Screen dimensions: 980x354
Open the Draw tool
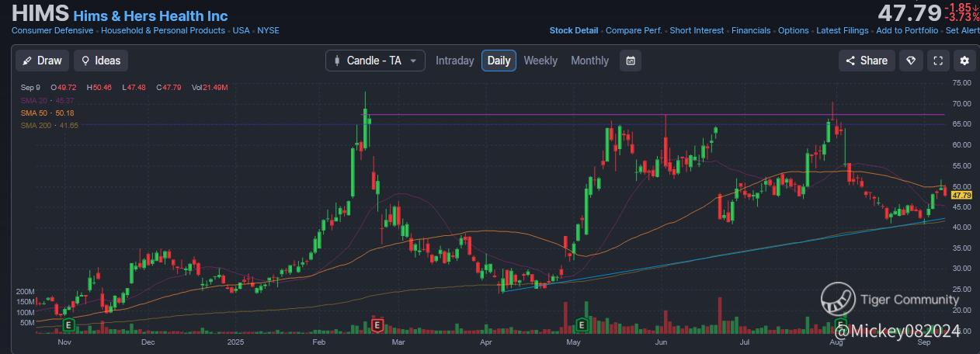point(42,61)
